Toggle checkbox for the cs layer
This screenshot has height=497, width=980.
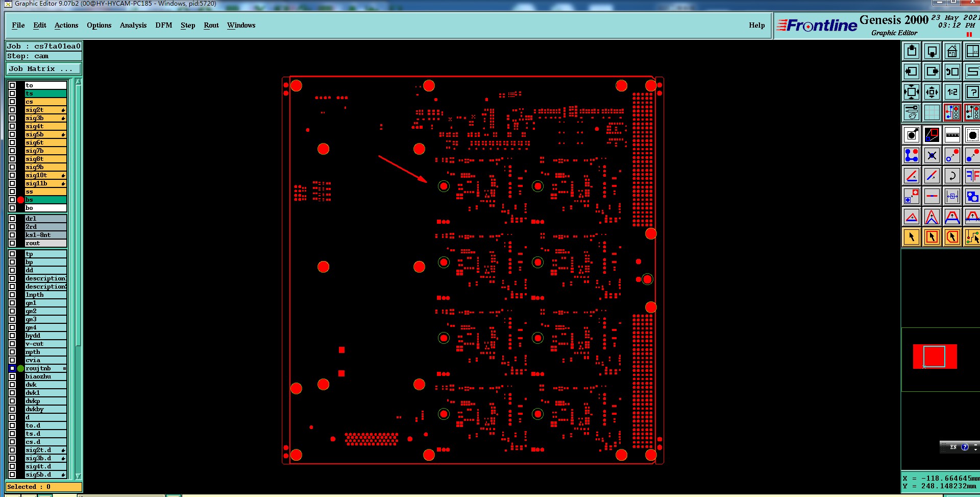click(12, 102)
